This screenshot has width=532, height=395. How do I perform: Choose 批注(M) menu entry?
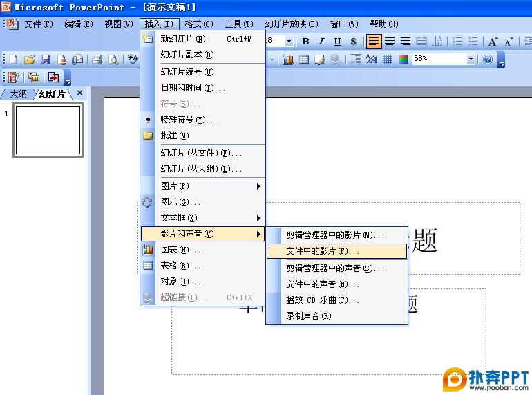[202, 136]
